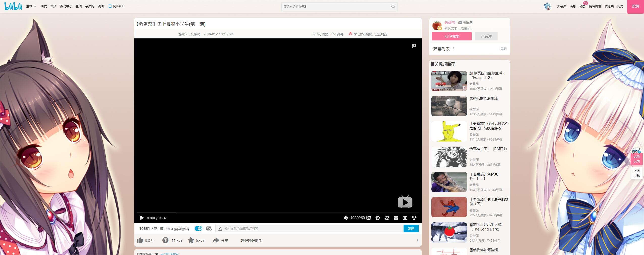The image size is (644, 255).
Task: Toggle loop playback in player
Action: click(x=387, y=218)
